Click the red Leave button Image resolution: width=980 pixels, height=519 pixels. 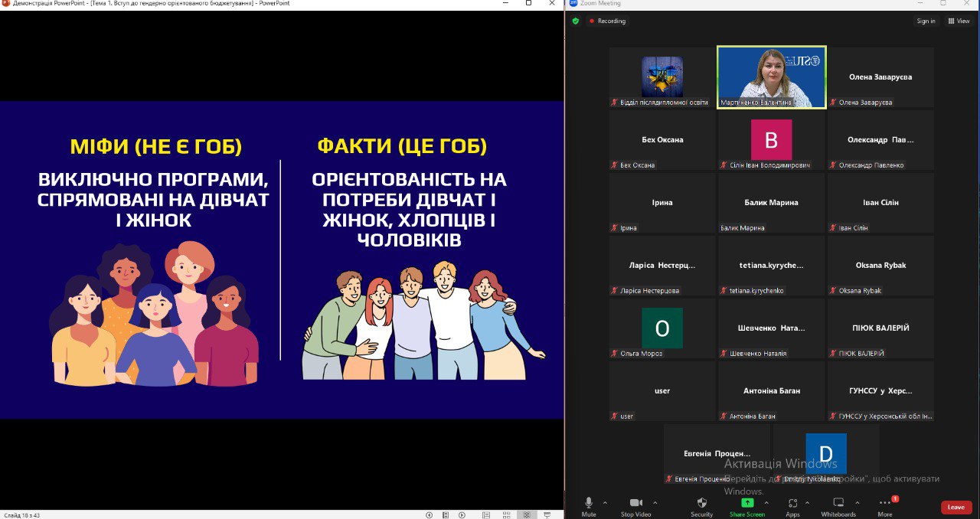coord(956,507)
